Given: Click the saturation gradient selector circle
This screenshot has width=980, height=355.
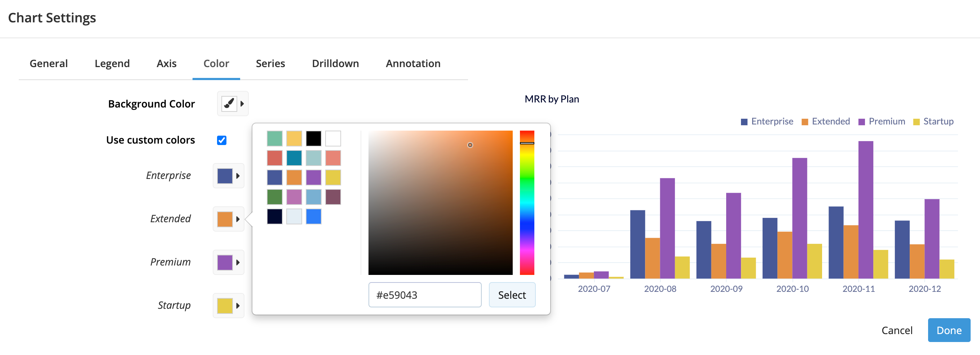Looking at the screenshot, I should pyautogui.click(x=470, y=145).
